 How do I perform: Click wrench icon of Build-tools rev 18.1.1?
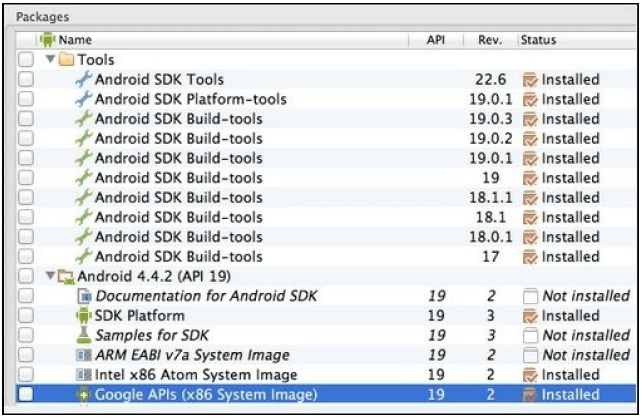pyautogui.click(x=84, y=197)
